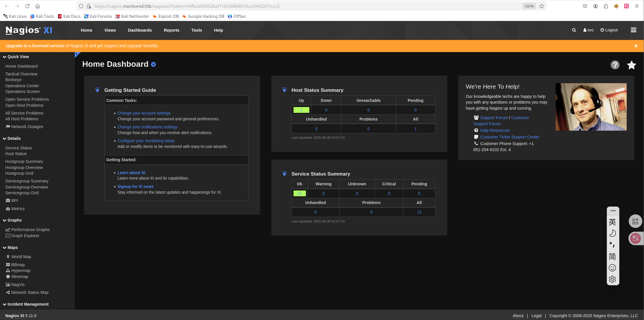This screenshot has height=320, width=644.
Task: Open Network Status Map in sidebar
Action: (27, 292)
